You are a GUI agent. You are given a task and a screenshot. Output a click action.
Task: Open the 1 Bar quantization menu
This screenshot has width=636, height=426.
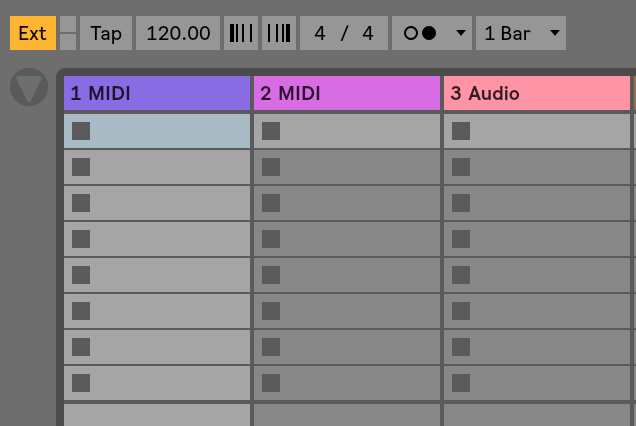point(521,33)
